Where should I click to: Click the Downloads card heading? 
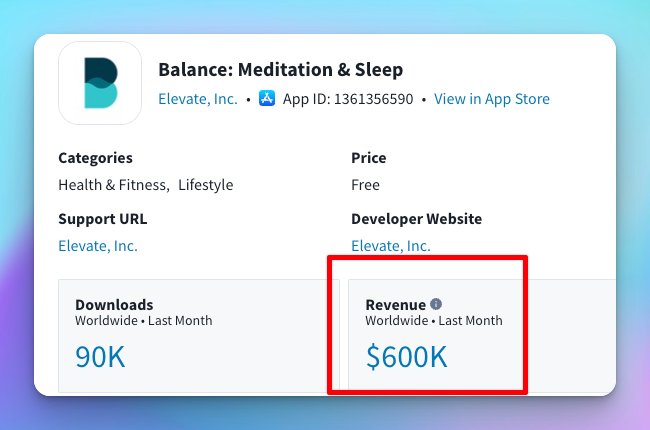(x=114, y=304)
